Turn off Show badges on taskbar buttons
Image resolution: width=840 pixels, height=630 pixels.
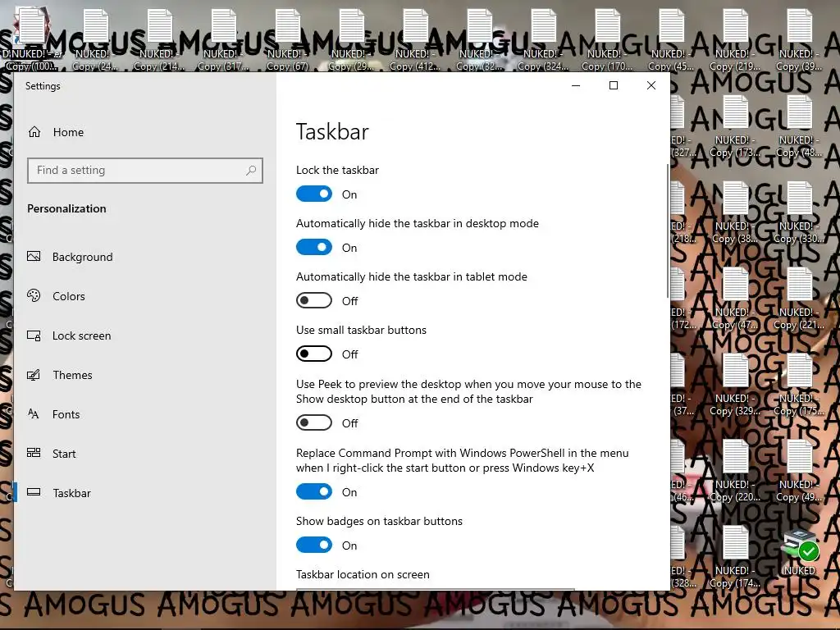(314, 545)
